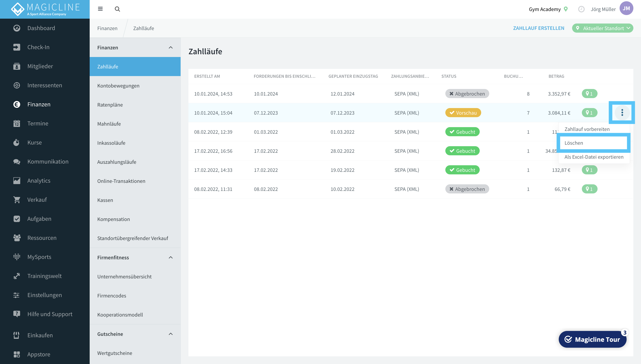The height and width of the screenshot is (364, 641).
Task: Select the Finanzen euro icon
Action: [x=17, y=104]
